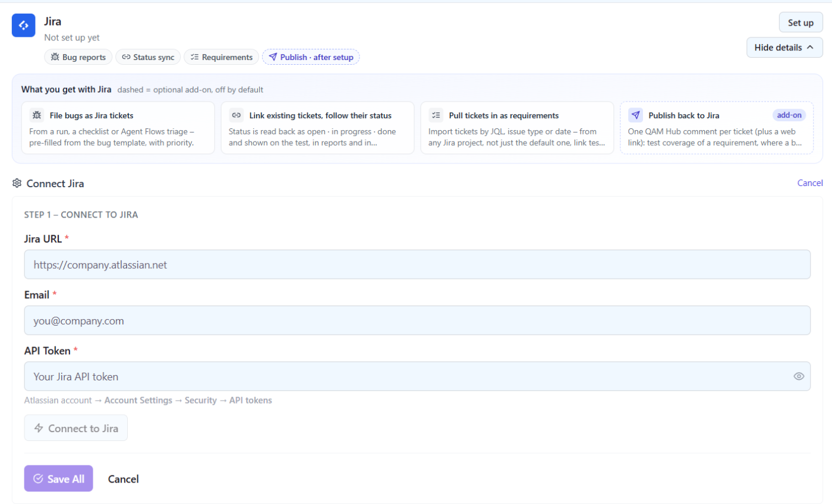Open the File bugs as Jira tickets card
This screenshot has height=504, width=832.
click(x=118, y=128)
